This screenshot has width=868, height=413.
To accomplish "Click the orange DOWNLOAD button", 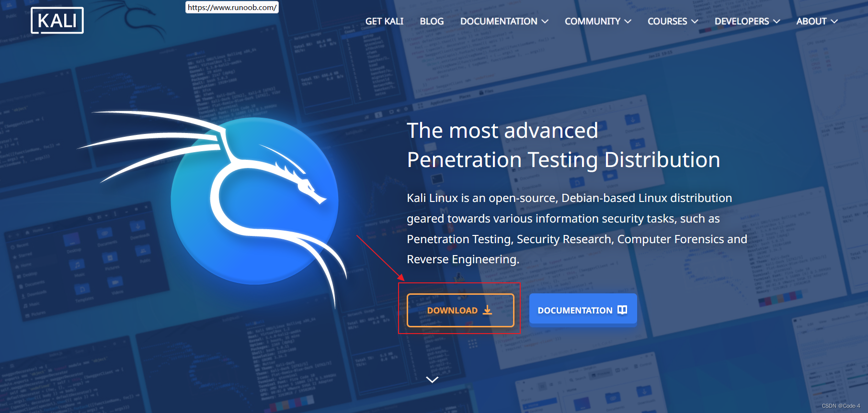I will 460,310.
